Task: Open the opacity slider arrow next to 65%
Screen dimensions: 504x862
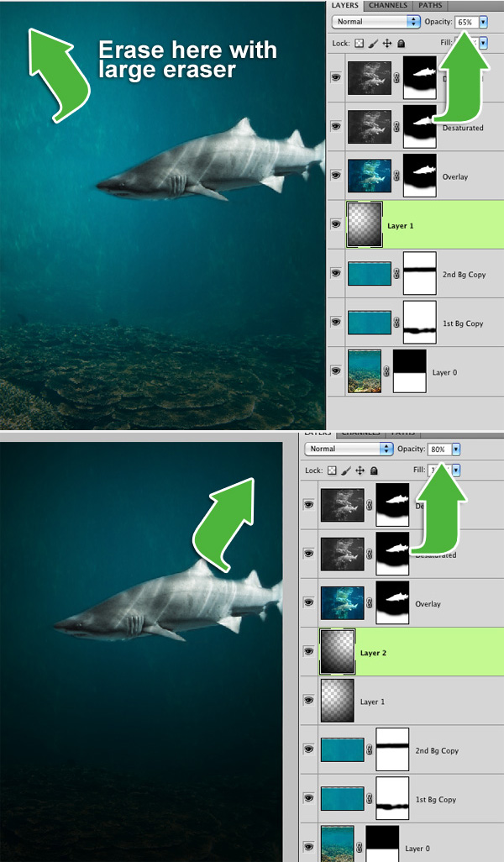Action: click(483, 21)
